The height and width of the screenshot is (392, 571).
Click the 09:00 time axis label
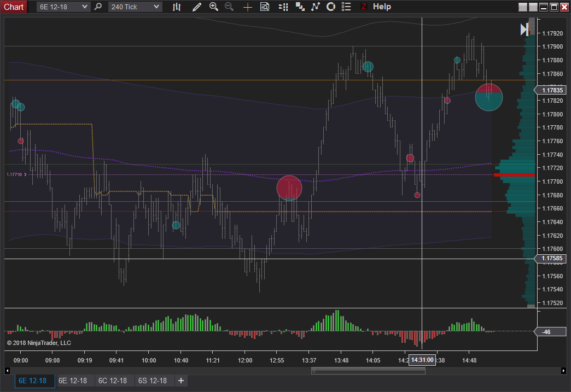(21, 360)
